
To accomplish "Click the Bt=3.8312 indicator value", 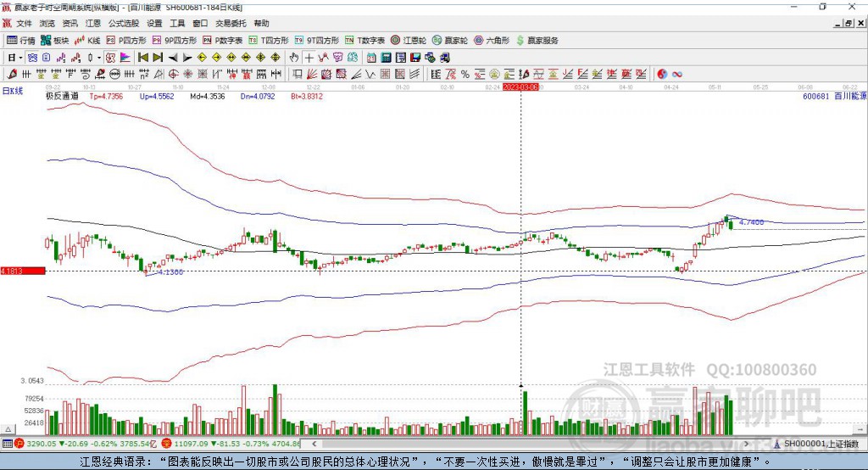I will [307, 97].
